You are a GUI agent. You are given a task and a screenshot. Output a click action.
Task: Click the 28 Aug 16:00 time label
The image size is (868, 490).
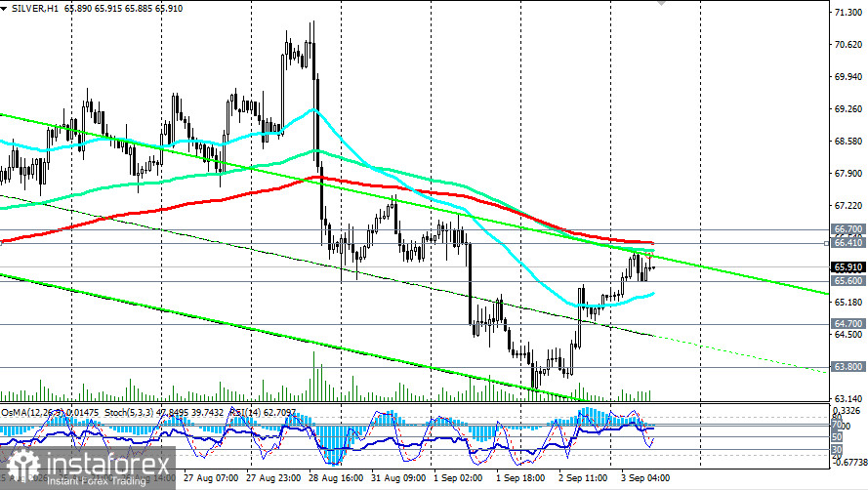pyautogui.click(x=336, y=478)
